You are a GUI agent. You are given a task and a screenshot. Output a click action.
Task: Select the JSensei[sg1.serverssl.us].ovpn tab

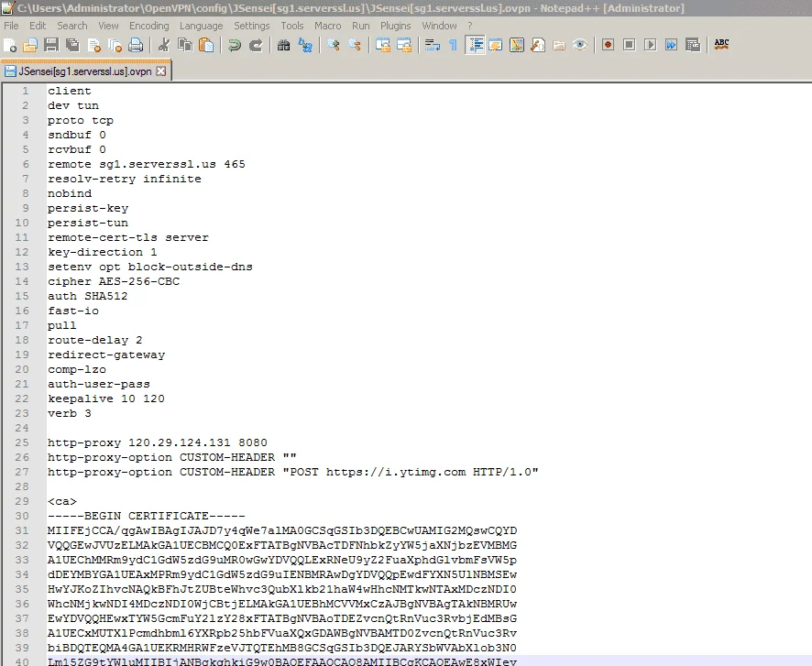[x=85, y=71]
